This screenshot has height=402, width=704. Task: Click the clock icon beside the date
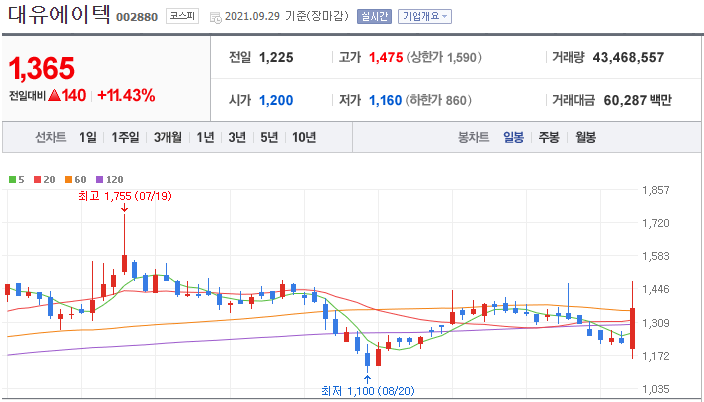(x=216, y=18)
